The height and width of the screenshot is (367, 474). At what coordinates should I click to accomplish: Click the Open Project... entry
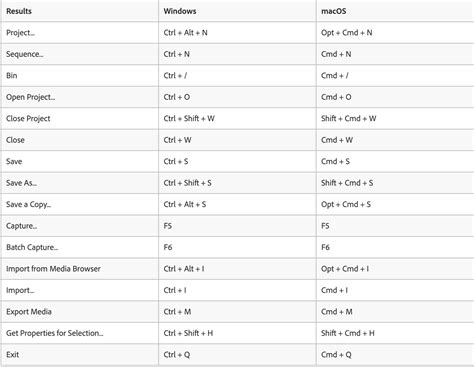click(30, 97)
